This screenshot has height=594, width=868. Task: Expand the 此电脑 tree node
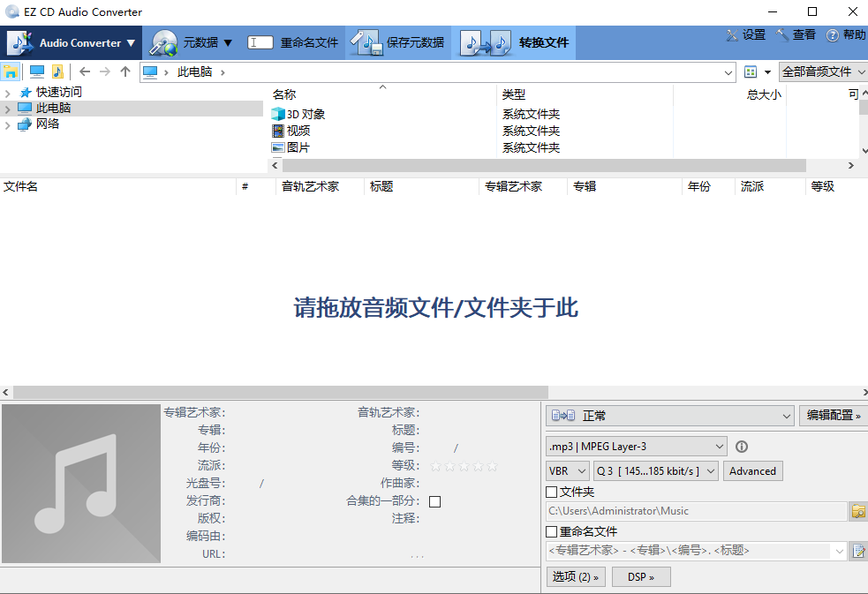click(8, 109)
